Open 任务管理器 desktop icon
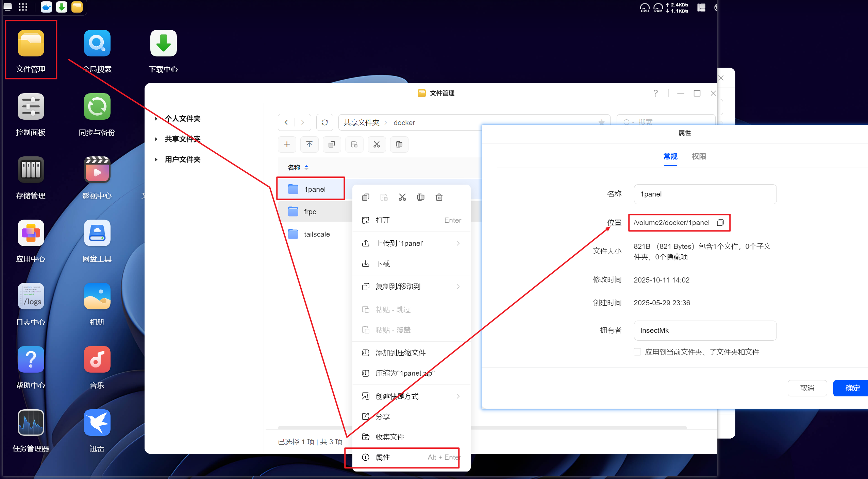 (x=31, y=423)
